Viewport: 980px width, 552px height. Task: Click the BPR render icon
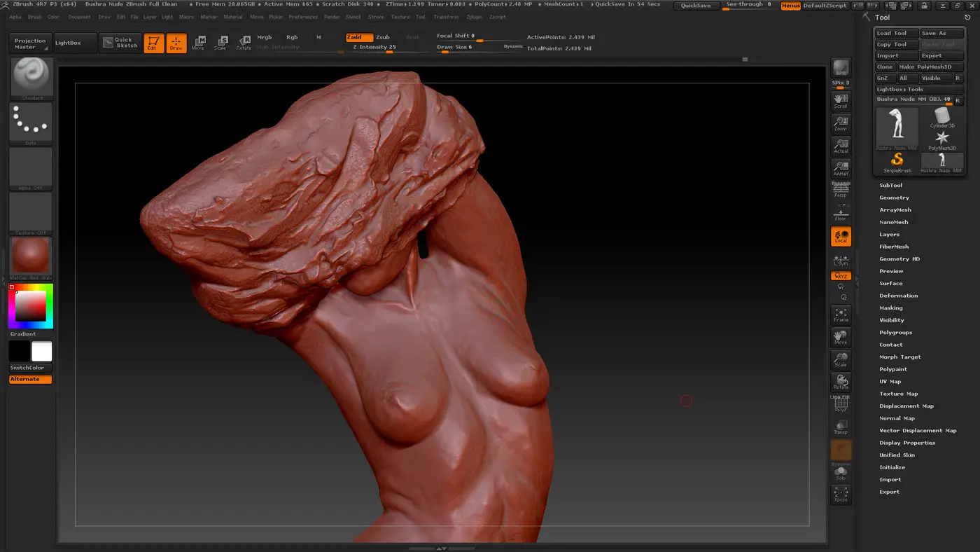pos(841,68)
